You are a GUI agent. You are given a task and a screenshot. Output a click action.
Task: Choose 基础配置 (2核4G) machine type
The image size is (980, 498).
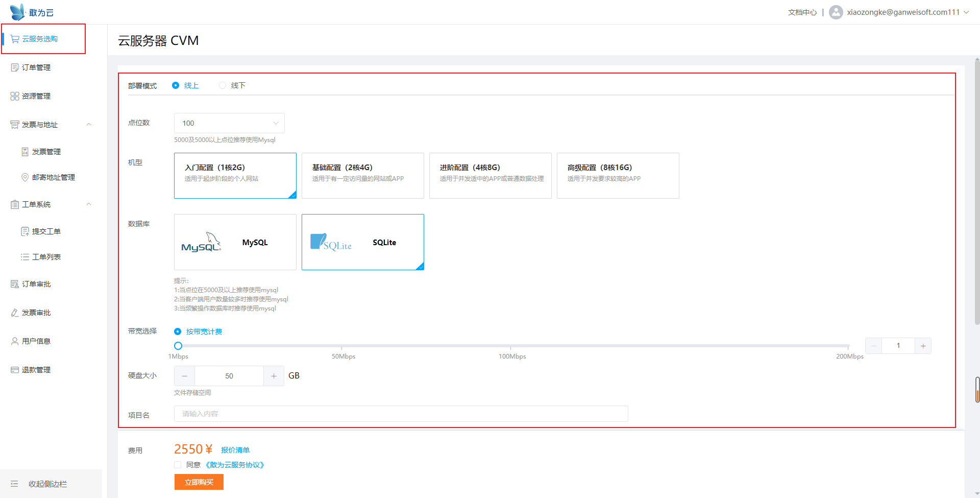tap(363, 176)
